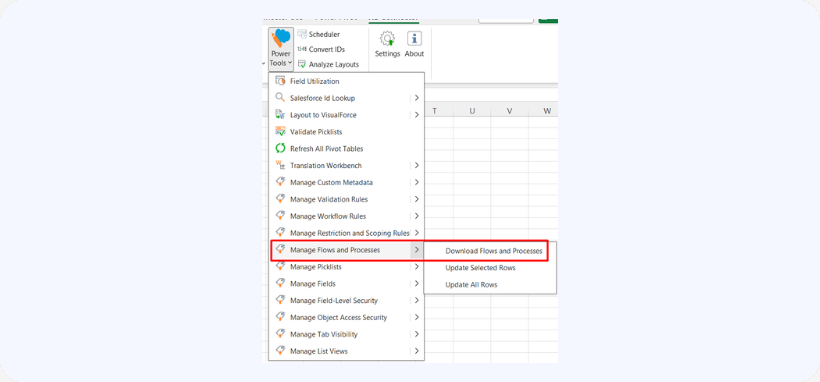The width and height of the screenshot is (820, 382).
Task: Click the Scheduler label in ribbon
Action: point(324,34)
